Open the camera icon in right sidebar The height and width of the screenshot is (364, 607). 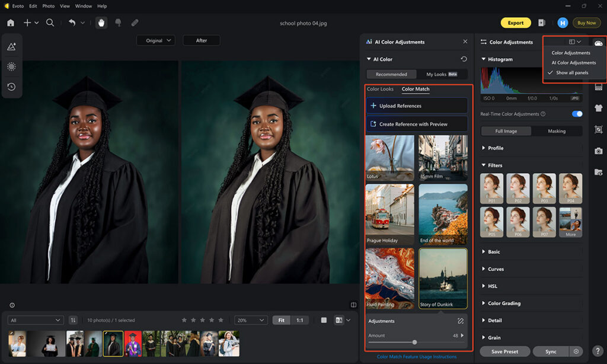[599, 151]
